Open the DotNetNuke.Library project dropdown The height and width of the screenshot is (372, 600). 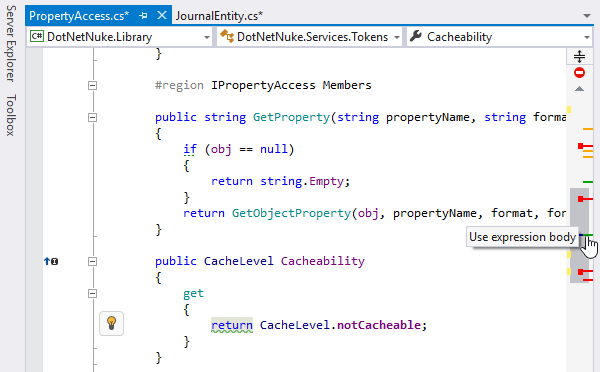tap(119, 37)
